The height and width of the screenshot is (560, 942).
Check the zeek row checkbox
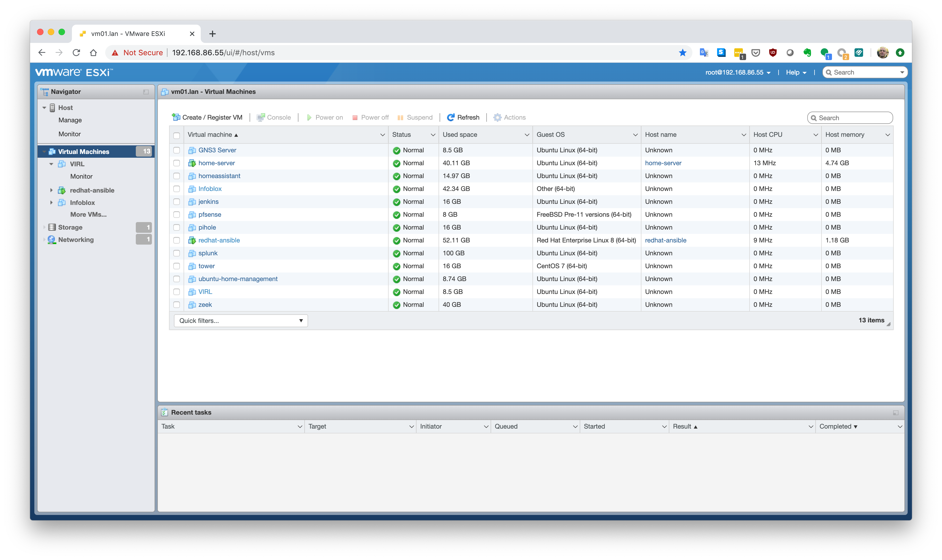177,304
